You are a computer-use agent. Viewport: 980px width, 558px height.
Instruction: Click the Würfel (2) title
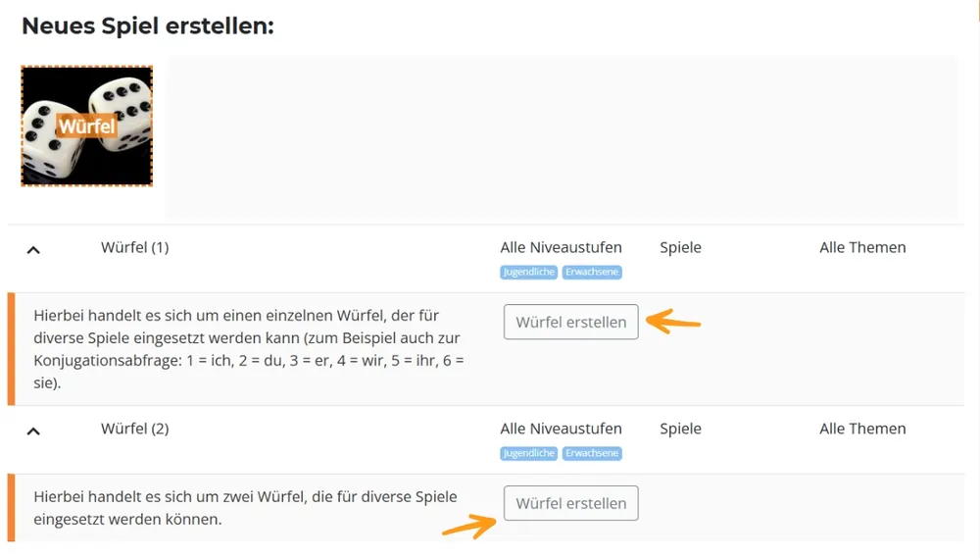click(134, 429)
